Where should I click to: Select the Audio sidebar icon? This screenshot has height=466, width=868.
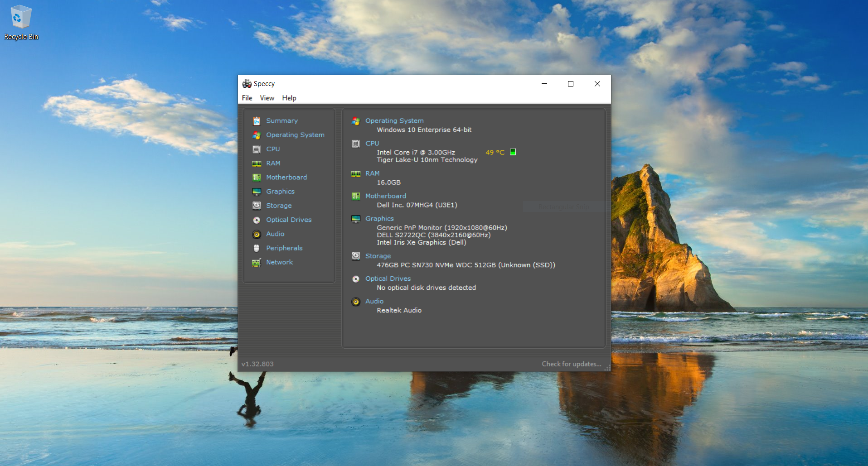coord(257,234)
